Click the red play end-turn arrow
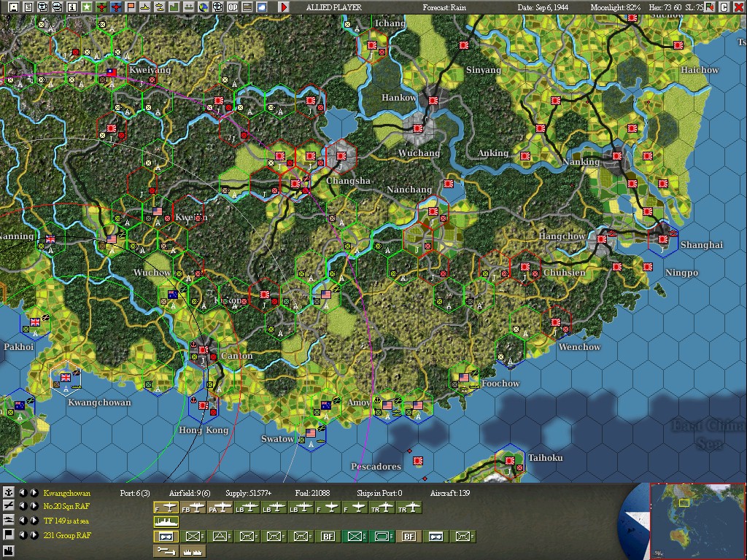 pyautogui.click(x=284, y=7)
